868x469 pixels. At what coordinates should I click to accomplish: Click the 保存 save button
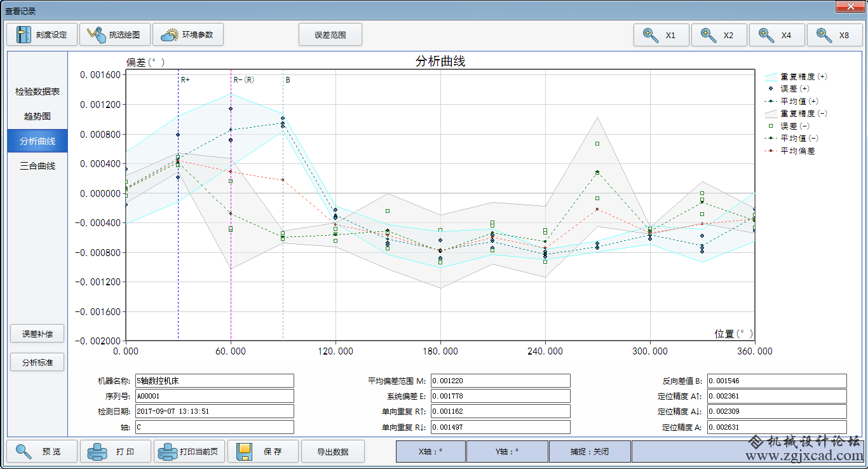click(263, 451)
